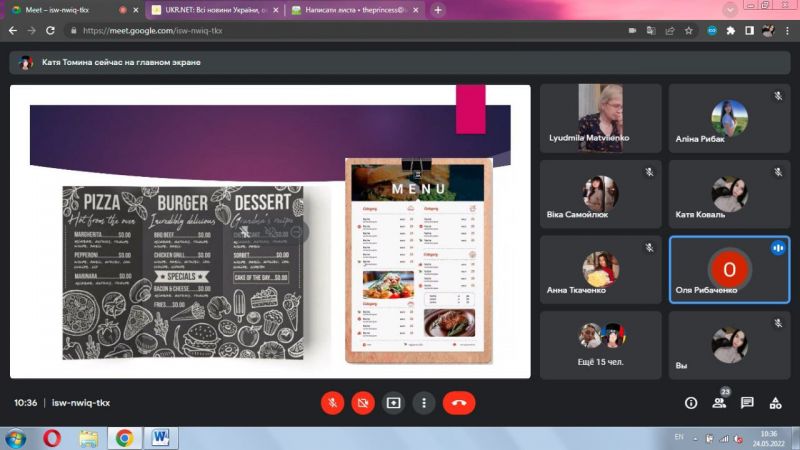Open File Explorer from the taskbar
Screen dimensions: 800x450
pyautogui.click(x=88, y=438)
